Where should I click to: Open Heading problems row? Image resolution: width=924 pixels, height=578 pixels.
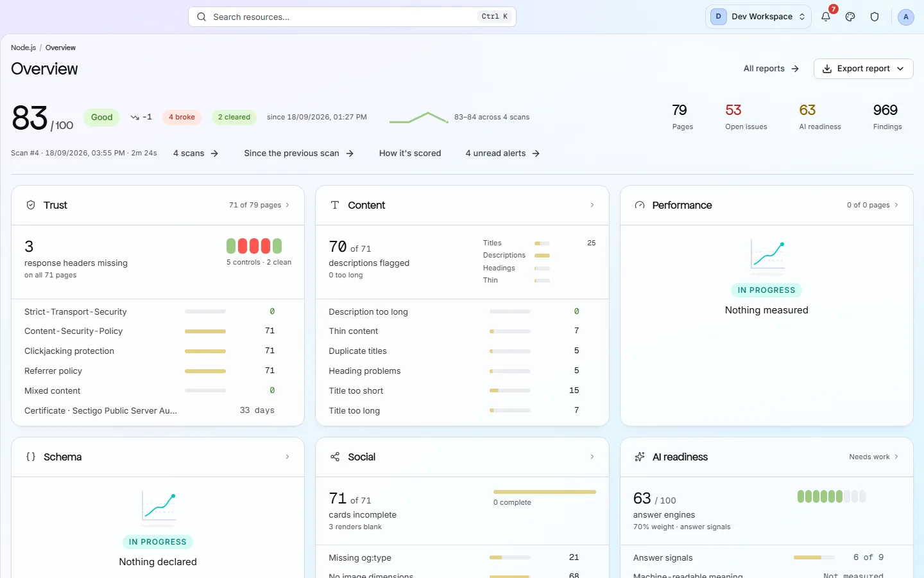462,371
